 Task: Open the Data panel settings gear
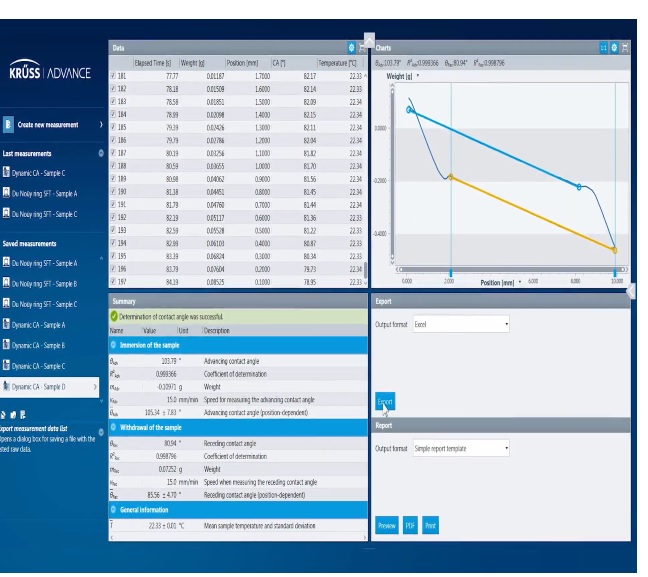[x=351, y=48]
